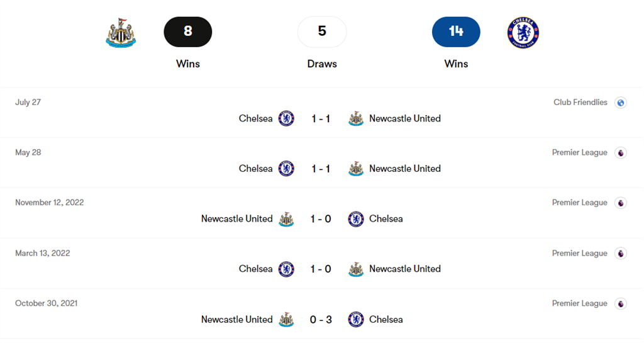Click Newcastle crest in March 13, 2022 match

click(356, 269)
